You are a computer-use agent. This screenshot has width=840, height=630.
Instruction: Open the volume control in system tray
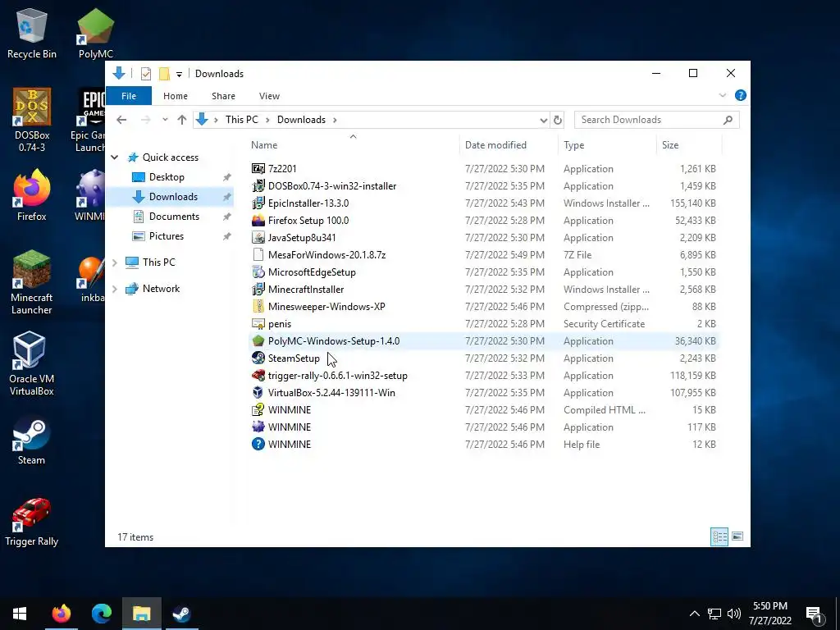click(734, 614)
